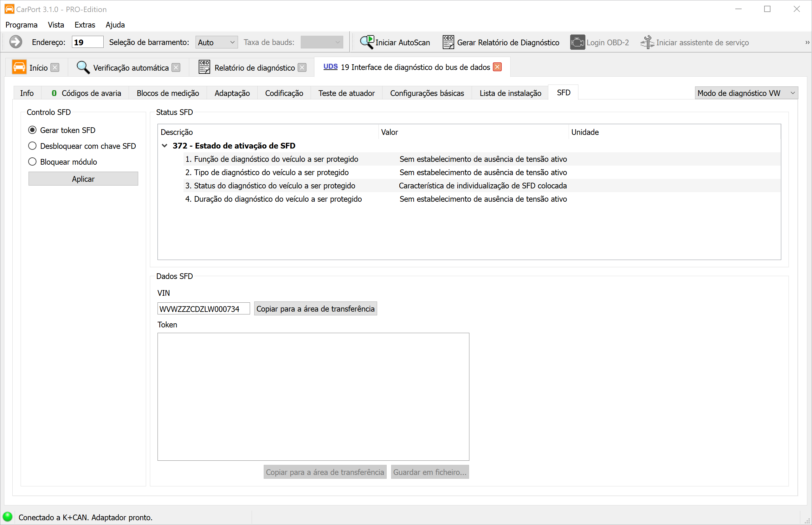Image resolution: width=812 pixels, height=525 pixels.
Task: Click inside the VIN input field
Action: (x=203, y=309)
